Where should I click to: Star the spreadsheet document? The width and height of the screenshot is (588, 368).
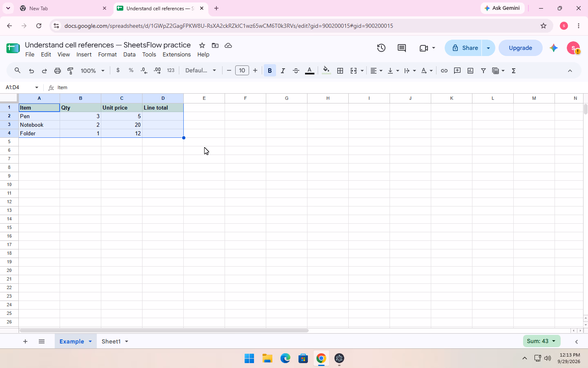coord(202,45)
